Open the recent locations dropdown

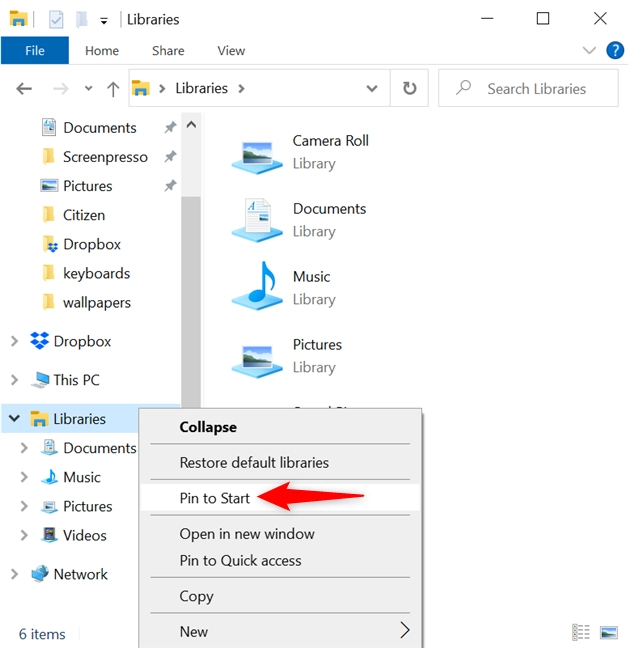(88, 88)
